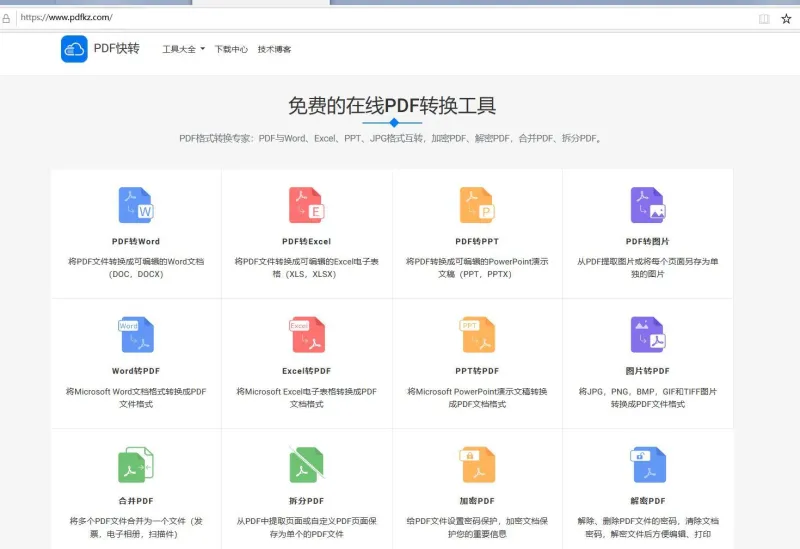The height and width of the screenshot is (549, 800).
Task: Open the PPT转PDF tool icon
Action: [477, 335]
